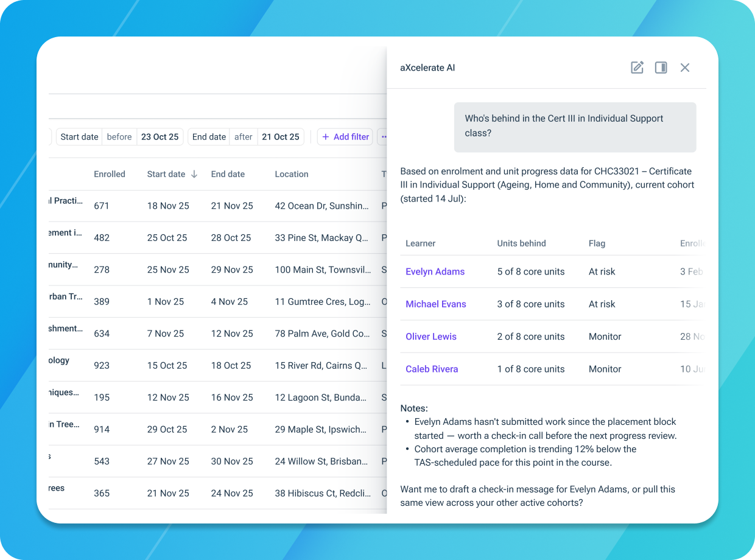Select enrolled value 365

pos(102,493)
